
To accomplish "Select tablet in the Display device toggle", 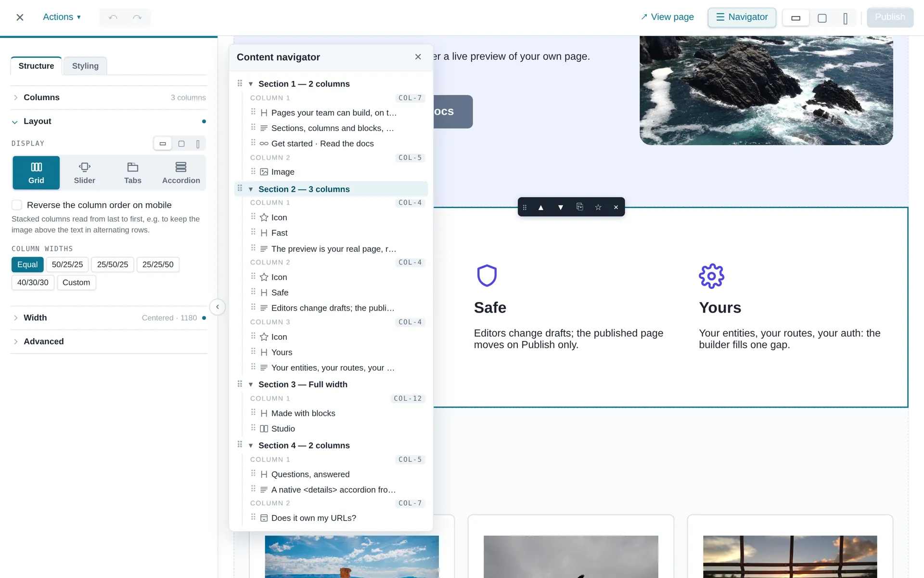I will pos(181,144).
